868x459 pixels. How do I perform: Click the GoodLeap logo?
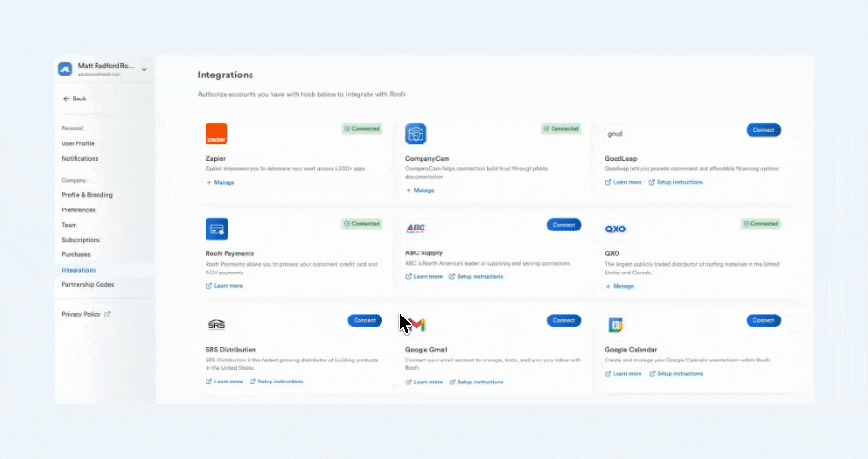tap(615, 134)
